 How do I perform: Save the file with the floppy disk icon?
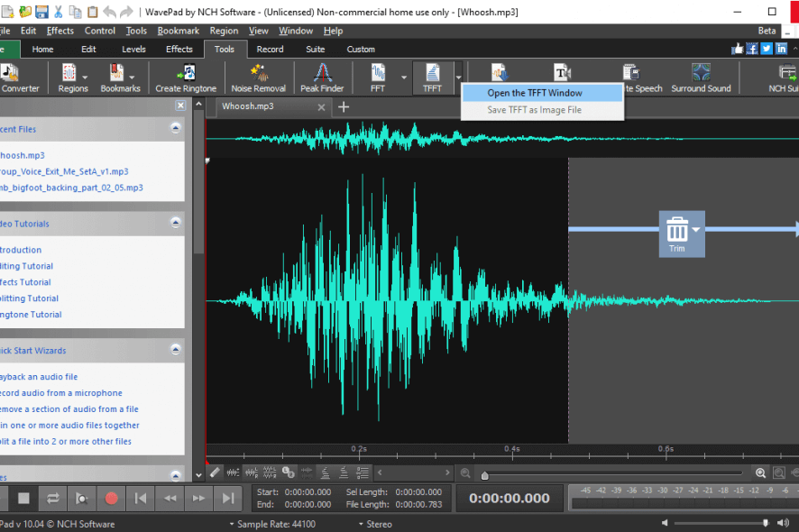41,11
